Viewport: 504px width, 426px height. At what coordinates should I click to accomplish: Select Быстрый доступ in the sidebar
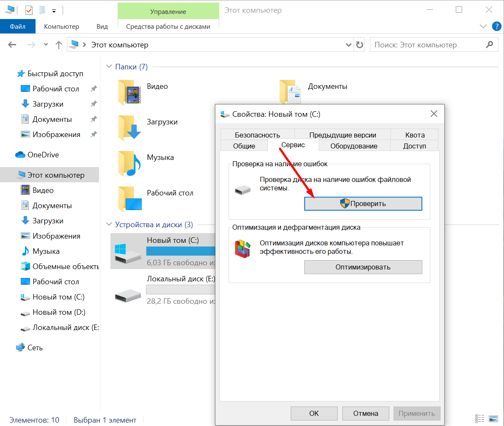[50, 74]
